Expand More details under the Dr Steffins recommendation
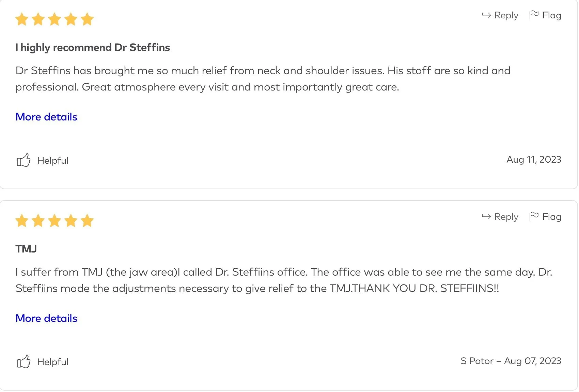Screen dimensions: 579x392 pos(46,117)
